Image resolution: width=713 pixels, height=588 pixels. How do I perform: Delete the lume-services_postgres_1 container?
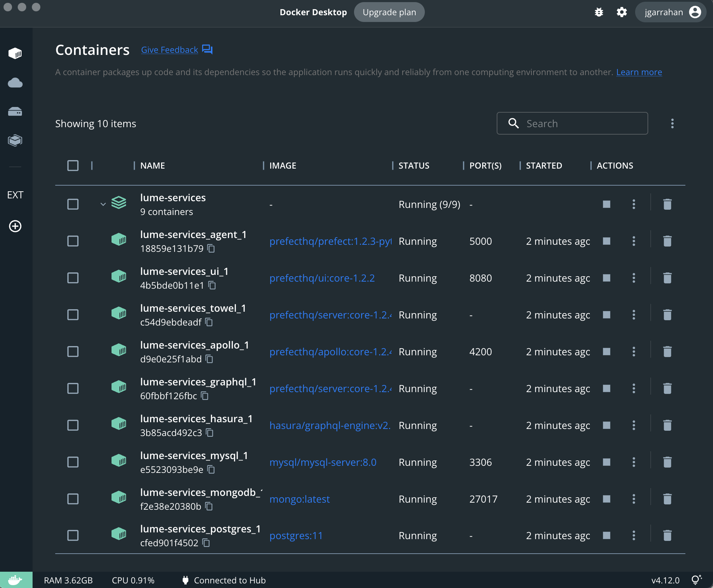667,535
